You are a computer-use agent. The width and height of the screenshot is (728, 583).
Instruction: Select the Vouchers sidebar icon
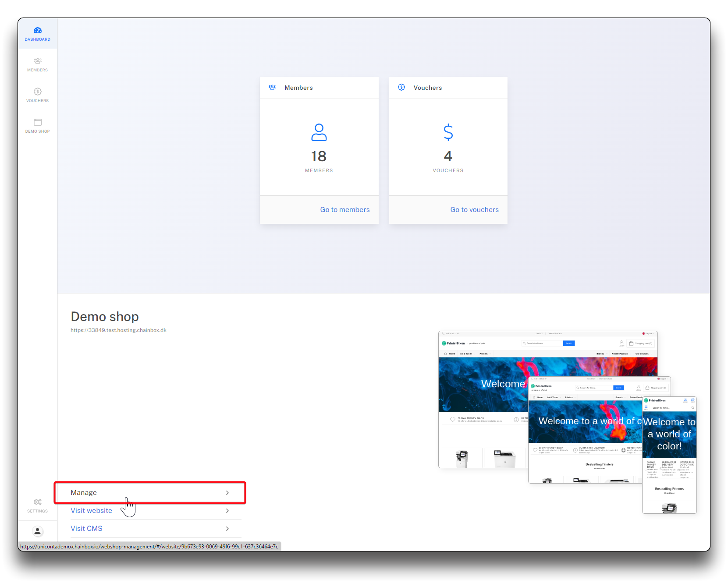click(x=38, y=92)
